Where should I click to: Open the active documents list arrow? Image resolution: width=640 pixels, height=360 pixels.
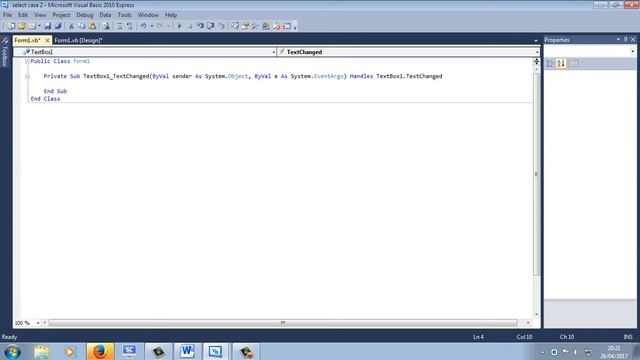pos(536,40)
